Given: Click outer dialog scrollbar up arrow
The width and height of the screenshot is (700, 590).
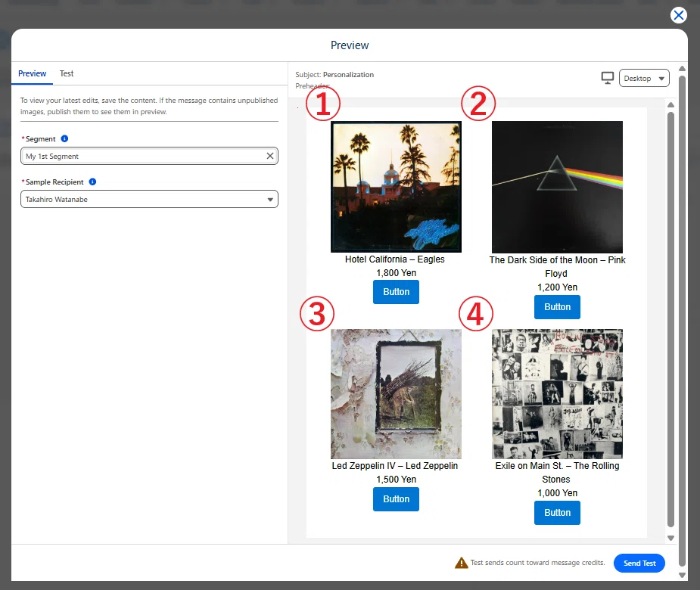Looking at the screenshot, I should 682,69.
